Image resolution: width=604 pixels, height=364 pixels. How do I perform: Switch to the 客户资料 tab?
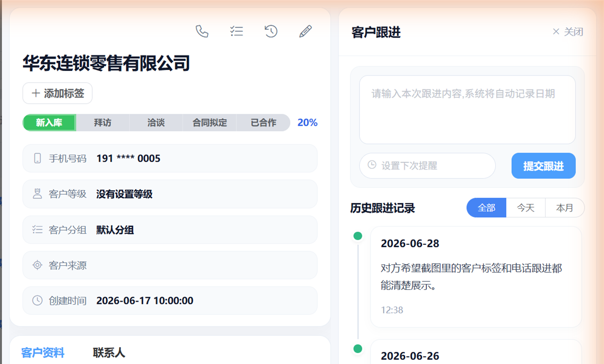click(x=43, y=353)
